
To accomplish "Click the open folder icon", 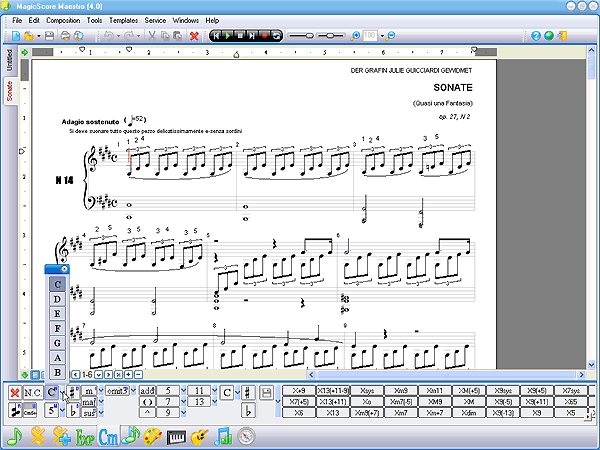I will pos(29,36).
